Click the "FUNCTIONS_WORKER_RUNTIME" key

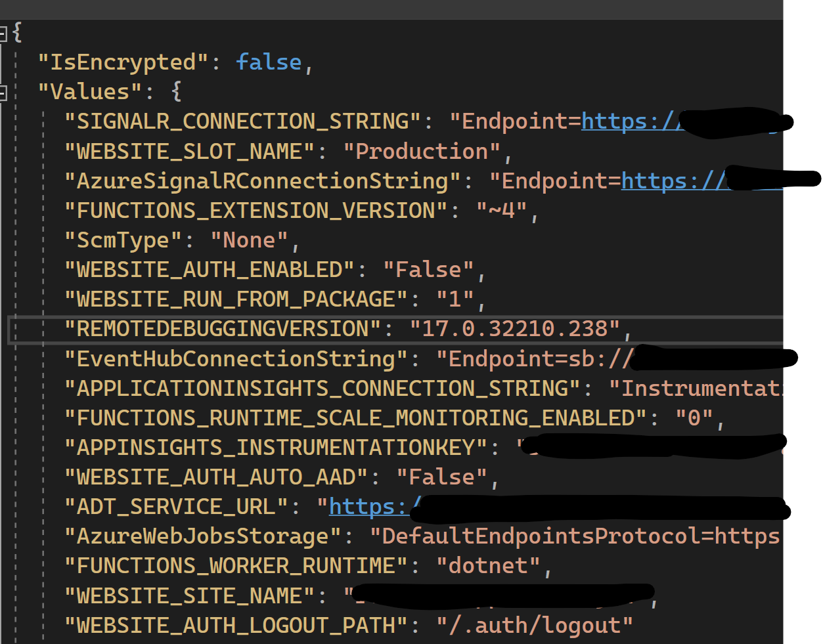click(236, 566)
